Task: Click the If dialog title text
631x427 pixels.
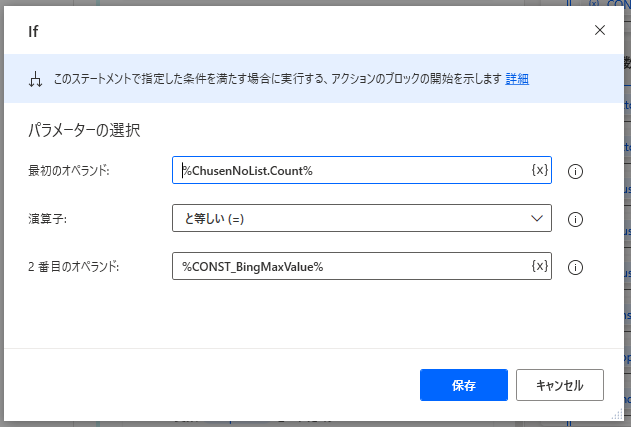Action: pos(34,30)
